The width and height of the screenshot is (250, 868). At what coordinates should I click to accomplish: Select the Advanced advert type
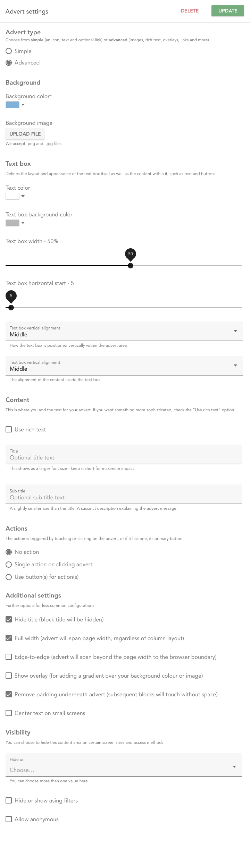[9, 63]
